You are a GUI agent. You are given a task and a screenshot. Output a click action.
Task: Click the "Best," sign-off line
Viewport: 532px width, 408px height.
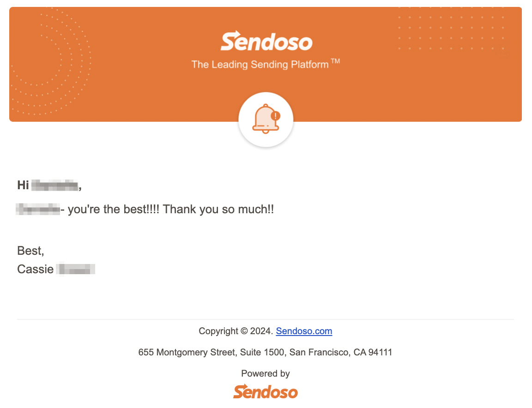click(30, 251)
